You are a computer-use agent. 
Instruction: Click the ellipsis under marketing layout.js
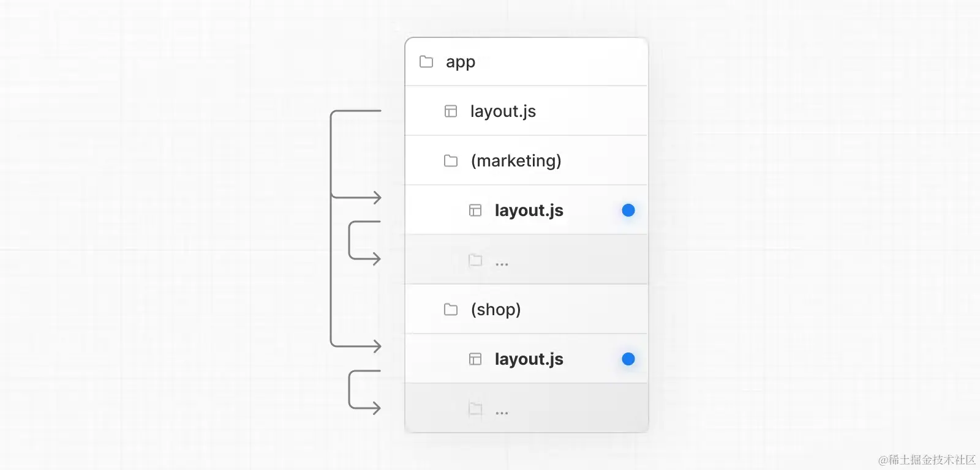click(502, 264)
